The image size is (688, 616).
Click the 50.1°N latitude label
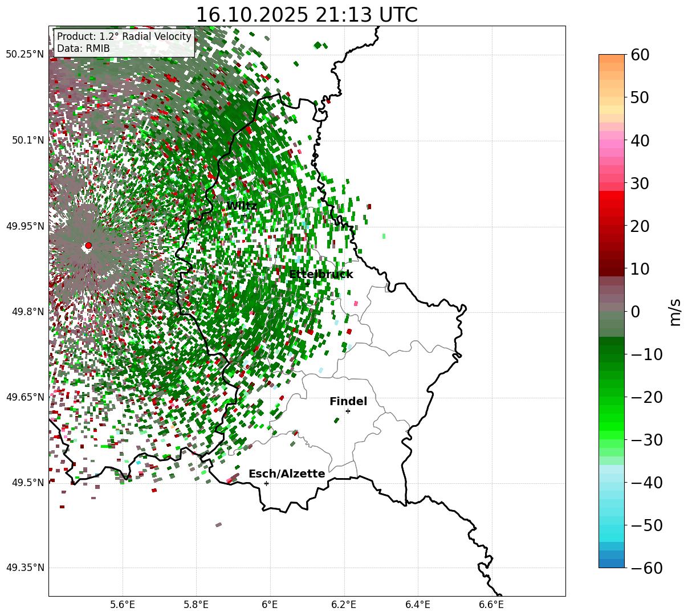coord(27,140)
